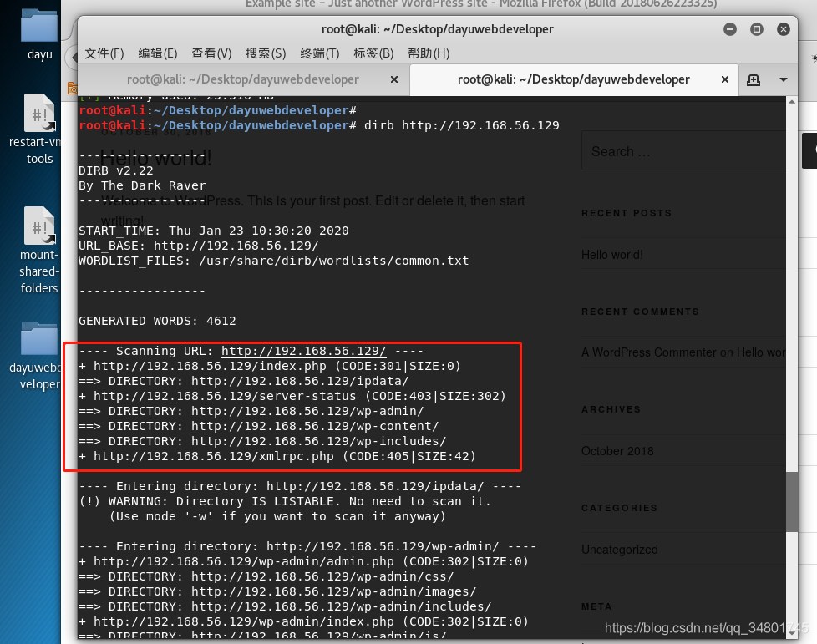
Task: Click the wp-admin/ DIRECTORY line in scan results
Action: coord(251,411)
